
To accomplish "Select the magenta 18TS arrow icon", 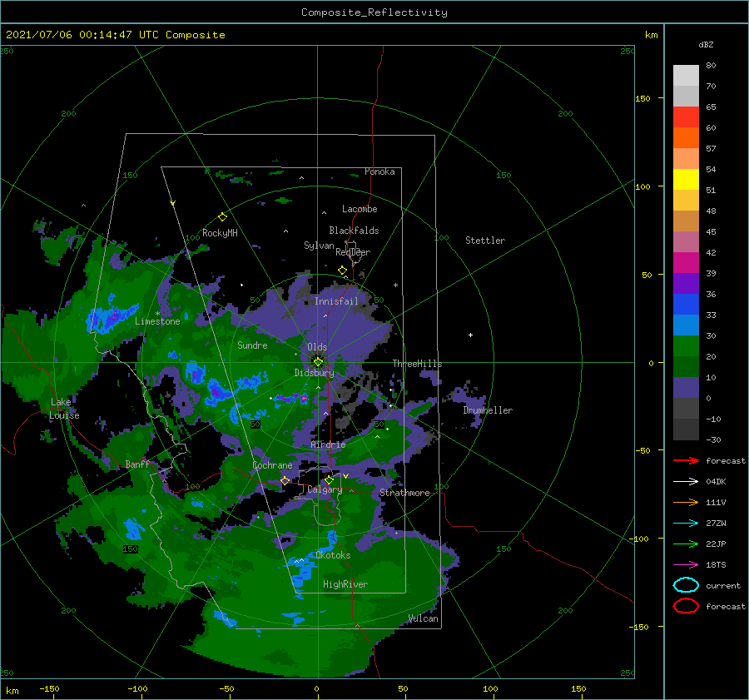I will (x=686, y=565).
